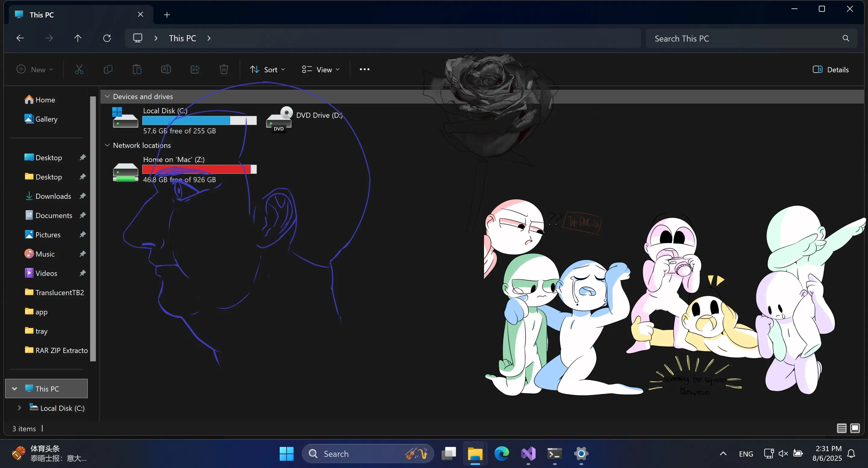Refresh the This PC view
The image size is (868, 468).
click(107, 38)
